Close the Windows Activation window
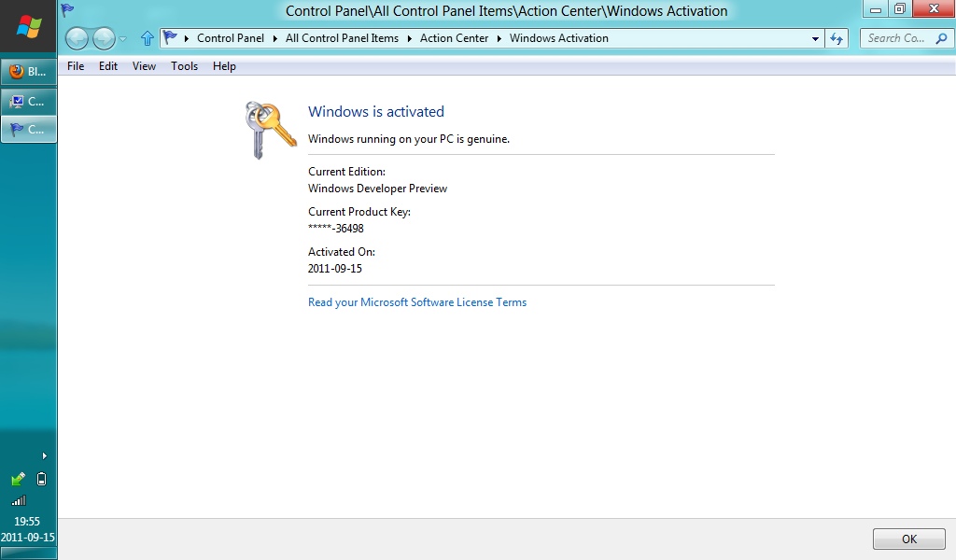Image resolution: width=956 pixels, height=560 pixels. point(934,9)
